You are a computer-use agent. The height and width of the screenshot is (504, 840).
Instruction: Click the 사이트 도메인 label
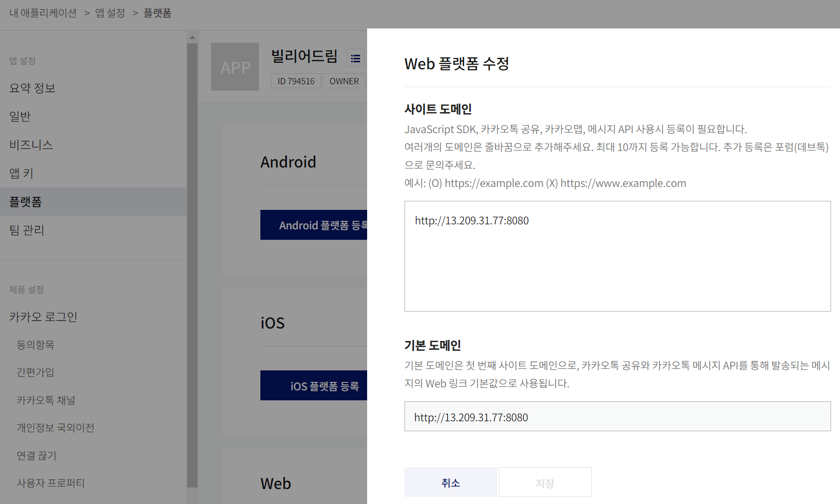tap(438, 109)
